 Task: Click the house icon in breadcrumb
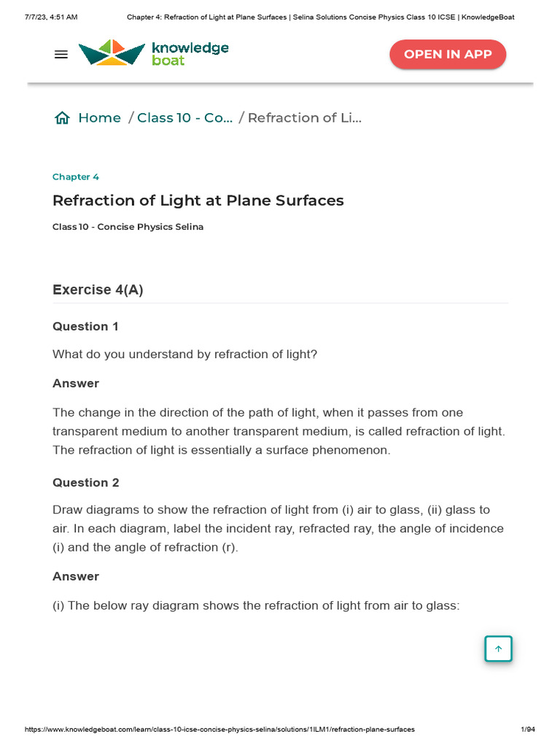[x=62, y=118]
